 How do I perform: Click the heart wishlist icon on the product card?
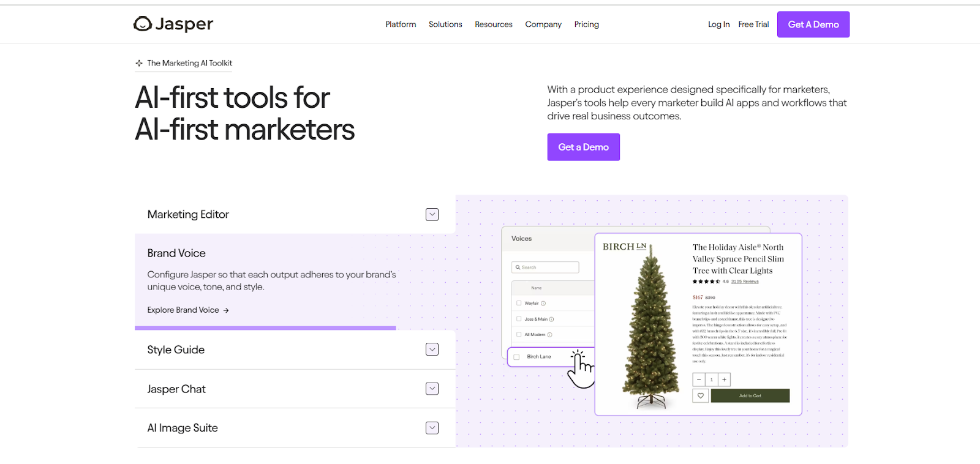coord(701,395)
